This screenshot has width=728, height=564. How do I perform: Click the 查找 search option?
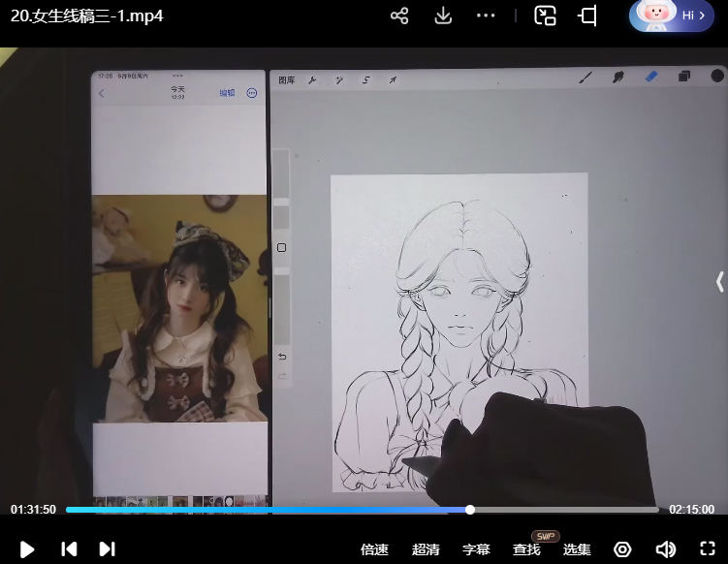pos(526,549)
